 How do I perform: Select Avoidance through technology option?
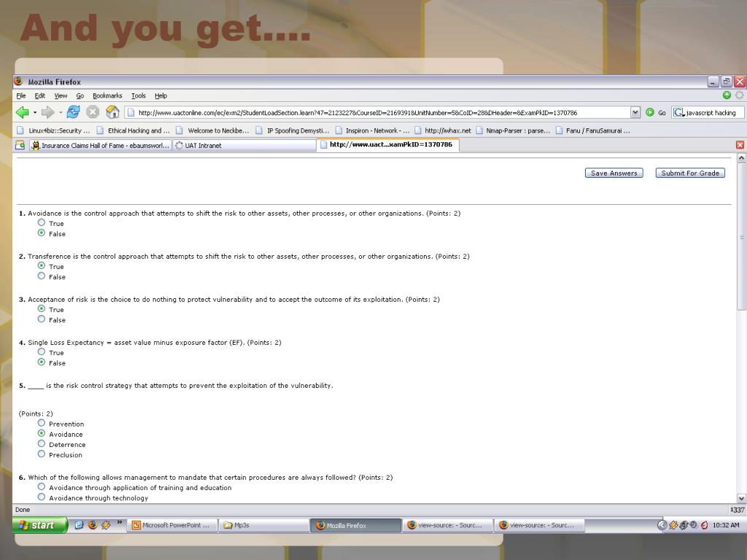pos(42,497)
